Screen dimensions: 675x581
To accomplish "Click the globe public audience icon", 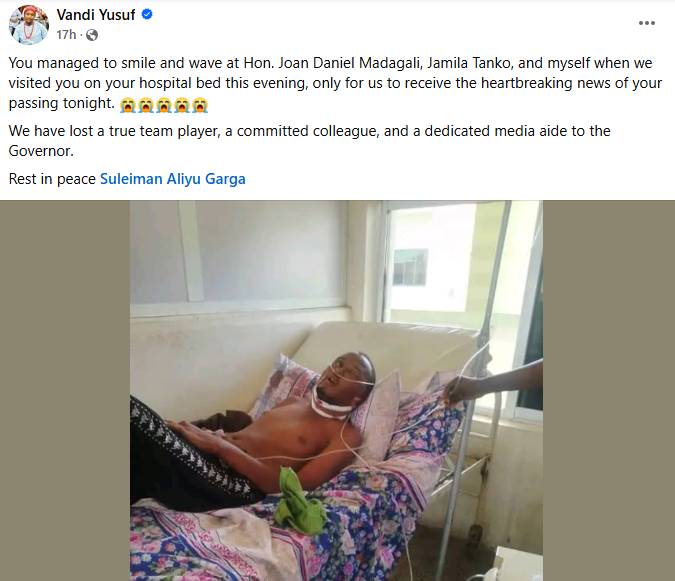I will [92, 35].
